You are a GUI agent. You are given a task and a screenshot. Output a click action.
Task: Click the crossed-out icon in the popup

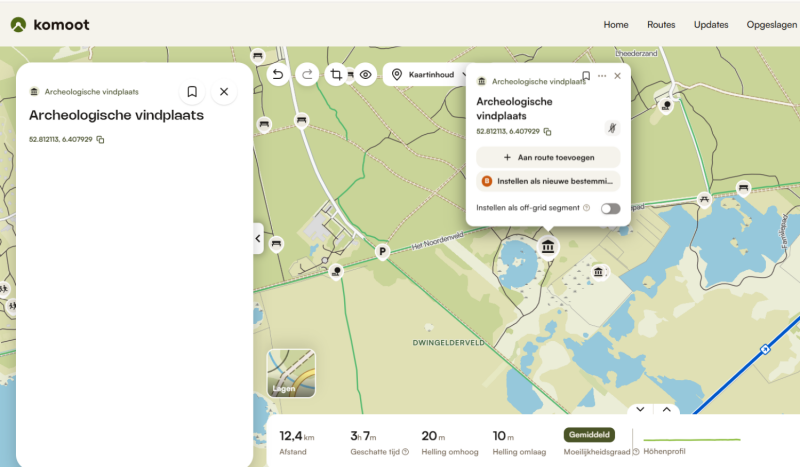[x=612, y=128]
